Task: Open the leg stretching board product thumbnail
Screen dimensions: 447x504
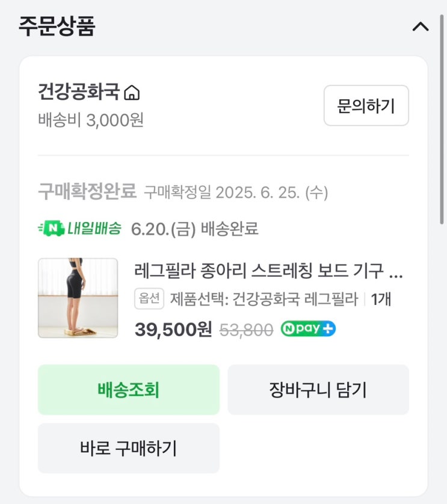Action: point(78,298)
